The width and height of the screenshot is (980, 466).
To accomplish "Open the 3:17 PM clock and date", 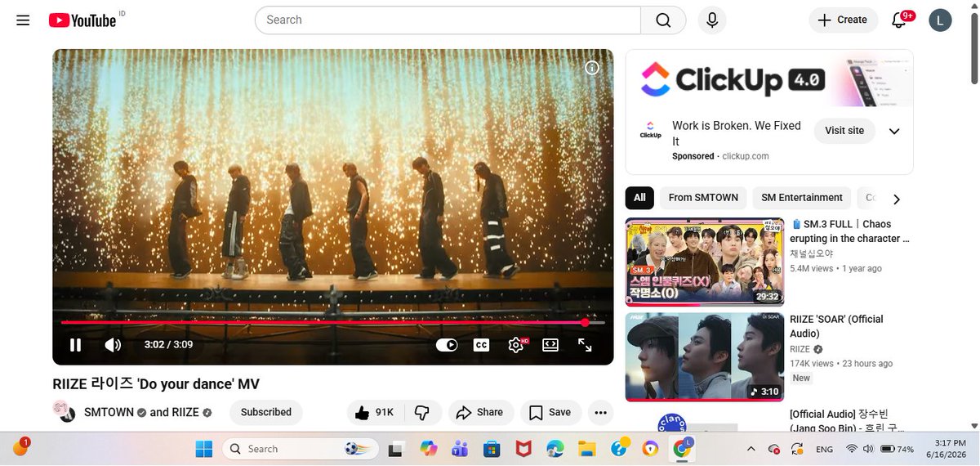I will point(947,449).
